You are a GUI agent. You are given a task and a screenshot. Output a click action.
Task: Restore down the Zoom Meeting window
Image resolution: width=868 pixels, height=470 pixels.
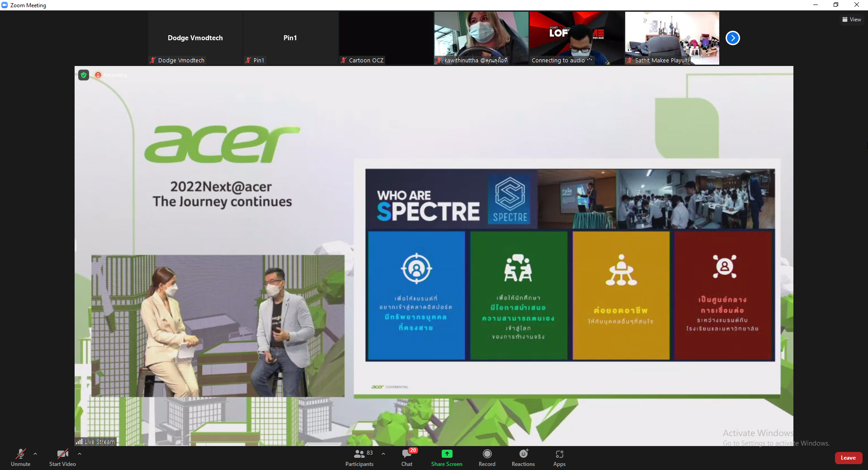click(836, 5)
